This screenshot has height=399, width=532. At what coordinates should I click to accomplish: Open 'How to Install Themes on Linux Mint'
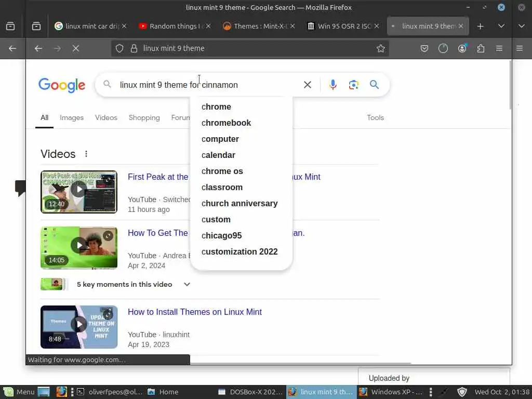[x=195, y=312]
